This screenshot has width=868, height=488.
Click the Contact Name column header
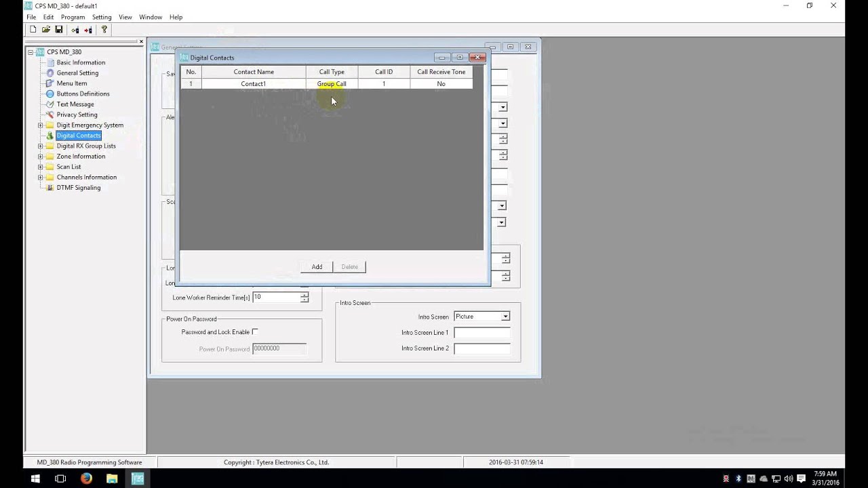pyautogui.click(x=254, y=72)
